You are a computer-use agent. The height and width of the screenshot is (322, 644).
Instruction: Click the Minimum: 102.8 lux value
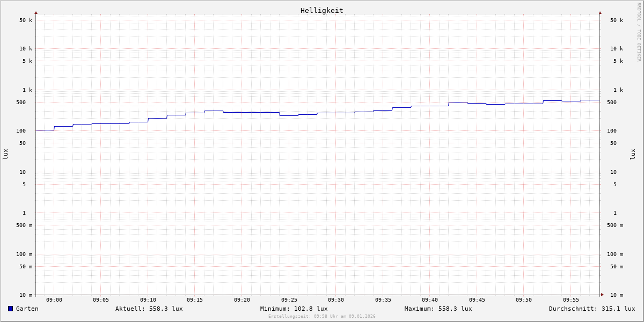[x=294, y=309]
